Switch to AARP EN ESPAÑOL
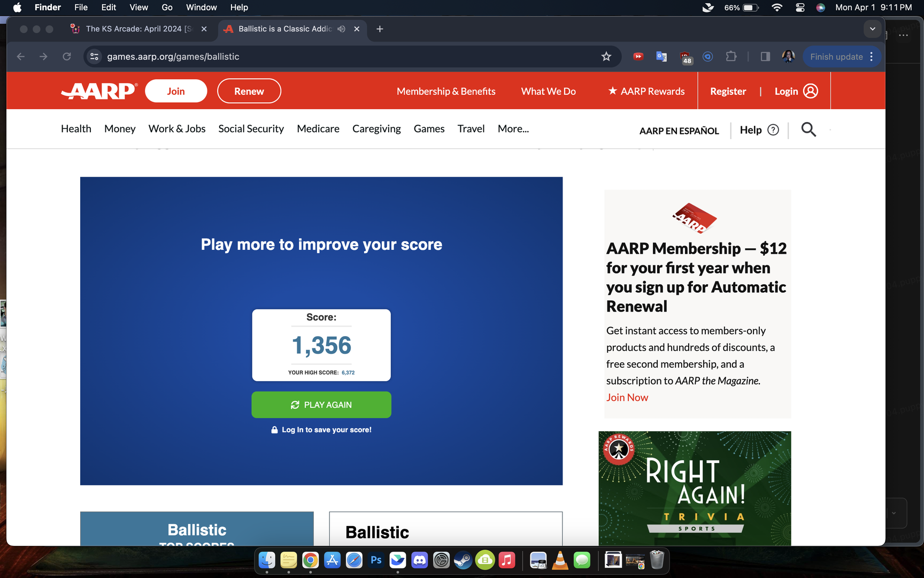This screenshot has width=924, height=578. tap(679, 131)
